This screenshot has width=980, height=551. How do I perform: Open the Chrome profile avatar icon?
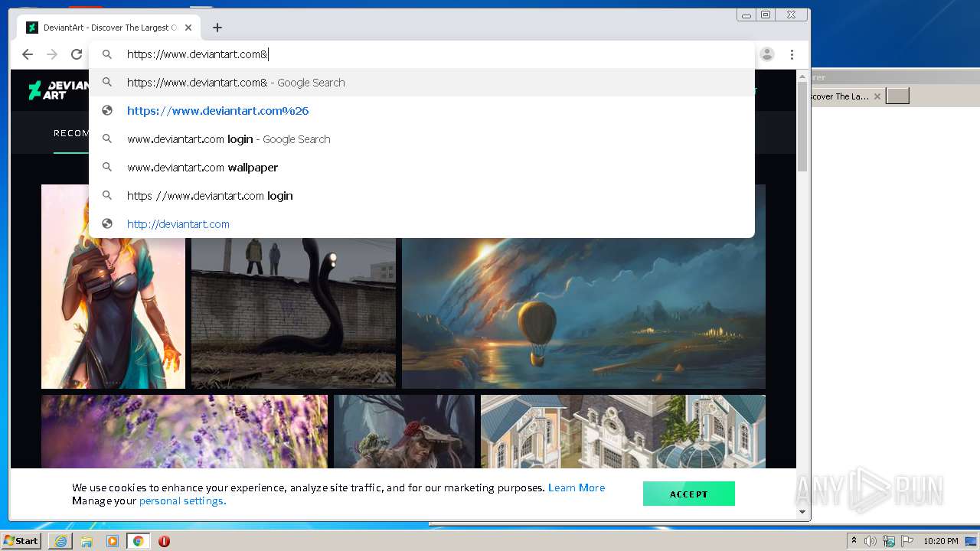(x=767, y=54)
